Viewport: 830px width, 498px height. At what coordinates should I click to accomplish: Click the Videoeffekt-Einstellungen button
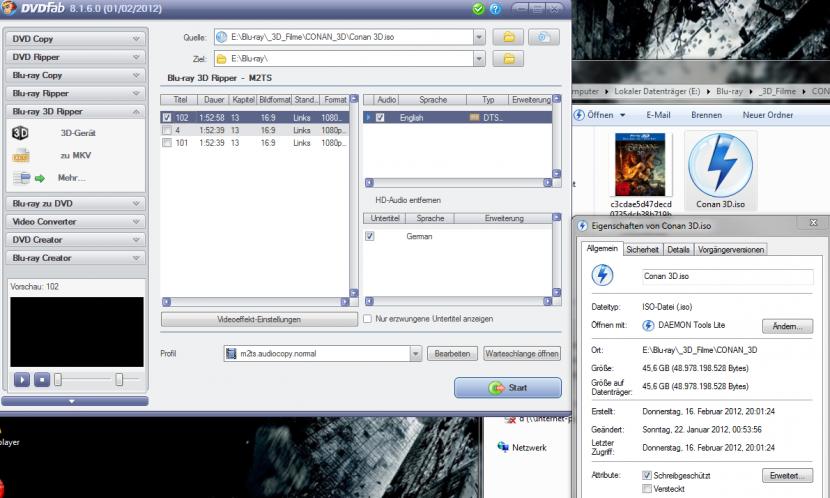tap(258, 319)
